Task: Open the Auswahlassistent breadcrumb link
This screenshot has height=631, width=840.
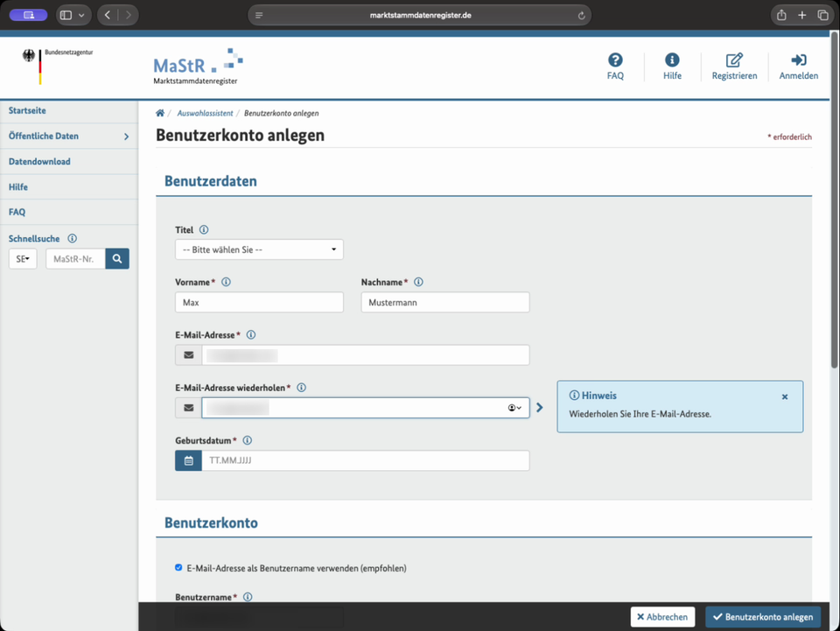Action: point(205,113)
